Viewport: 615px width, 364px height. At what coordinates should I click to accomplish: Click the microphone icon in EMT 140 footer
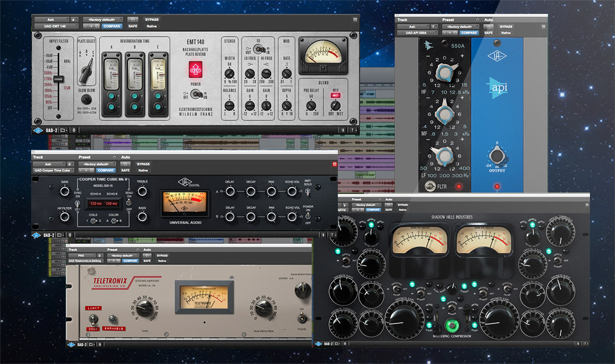click(73, 130)
